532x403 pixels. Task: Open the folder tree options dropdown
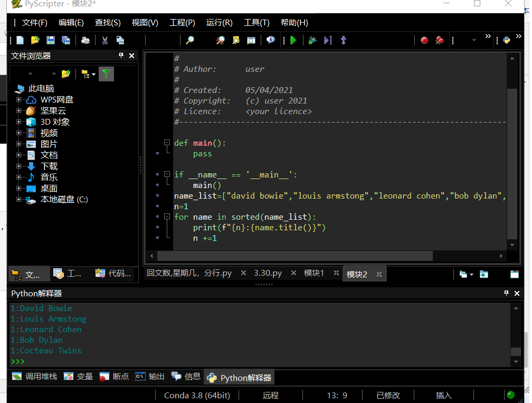click(x=89, y=74)
